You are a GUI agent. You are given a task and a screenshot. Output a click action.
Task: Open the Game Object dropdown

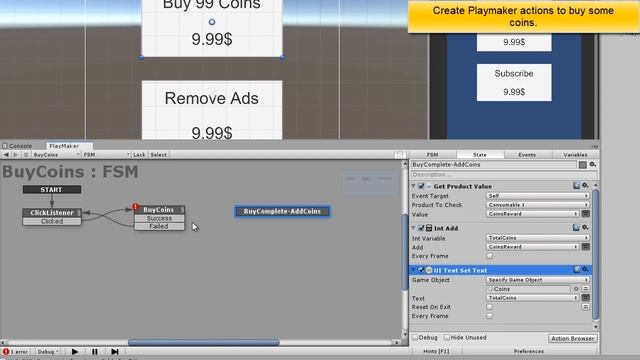point(538,280)
